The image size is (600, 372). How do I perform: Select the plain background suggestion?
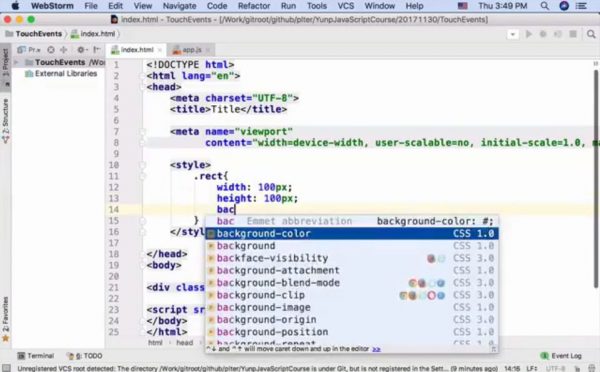pyautogui.click(x=352, y=246)
